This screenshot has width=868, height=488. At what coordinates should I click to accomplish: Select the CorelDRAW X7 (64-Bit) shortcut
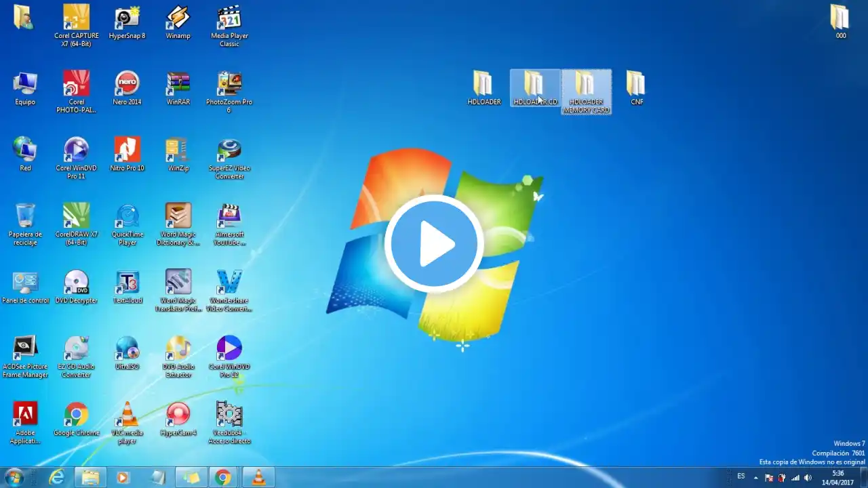76,224
